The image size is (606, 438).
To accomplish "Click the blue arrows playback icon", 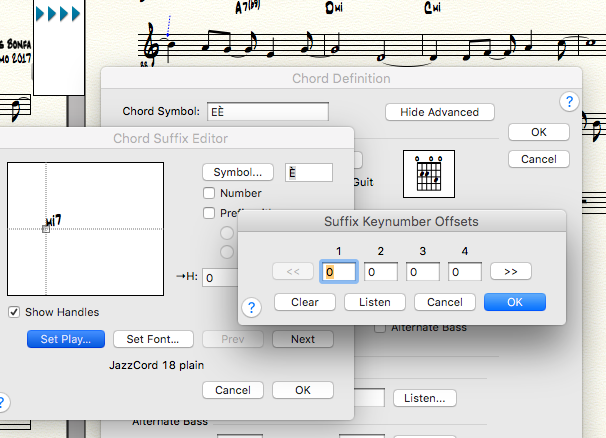I will tap(57, 14).
